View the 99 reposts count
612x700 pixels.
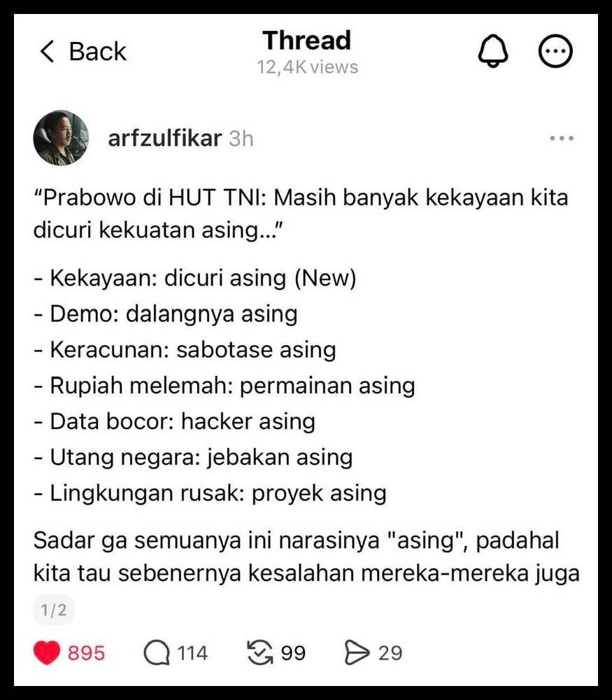293,653
